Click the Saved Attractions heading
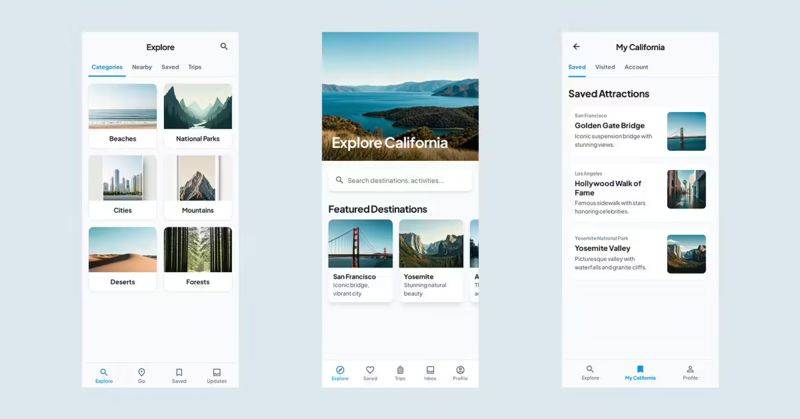This screenshot has height=419, width=800. (x=609, y=94)
